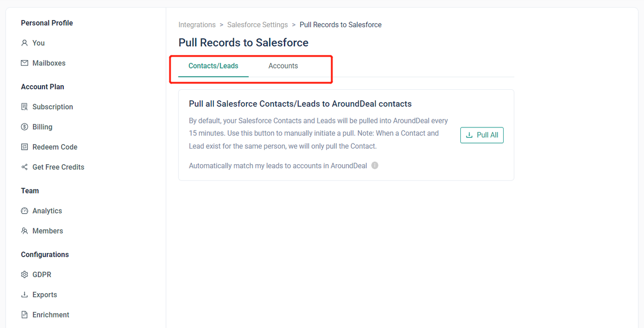Click the automatically match leads option text
Image resolution: width=644 pixels, height=328 pixels.
tap(278, 166)
